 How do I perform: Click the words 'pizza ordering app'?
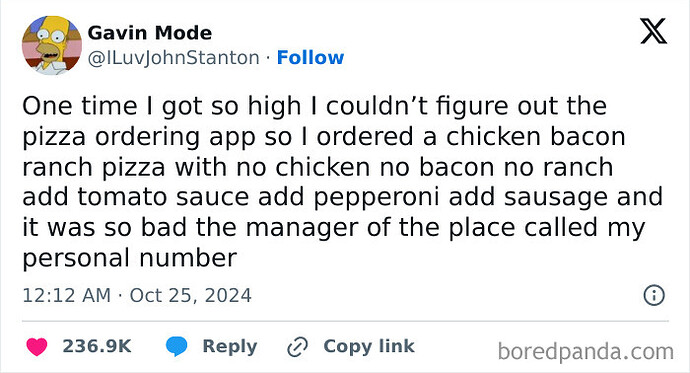[x=139, y=137]
